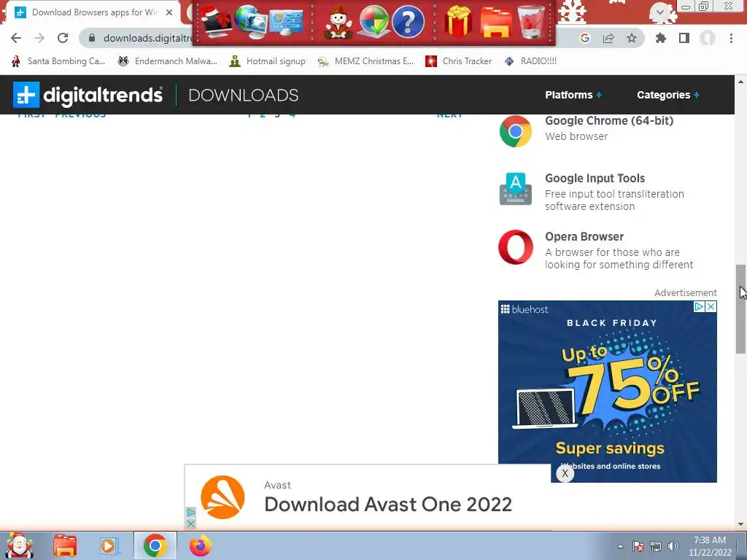Open Google Chrome (64-bit) title link
Viewport: 747px width, 560px height.
click(x=609, y=120)
